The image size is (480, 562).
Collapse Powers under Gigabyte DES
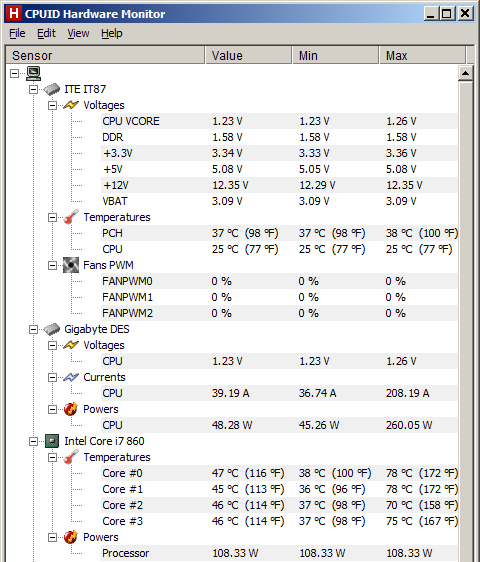(52, 409)
